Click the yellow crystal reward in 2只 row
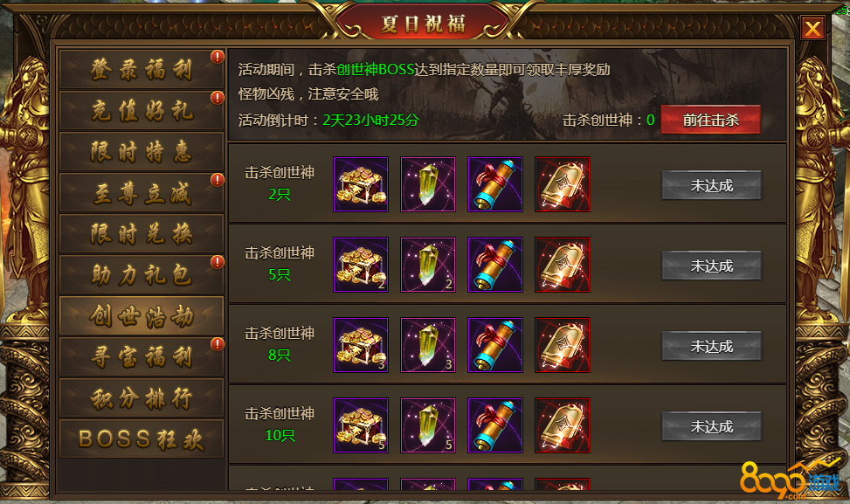This screenshot has width=850, height=504. pos(428,184)
